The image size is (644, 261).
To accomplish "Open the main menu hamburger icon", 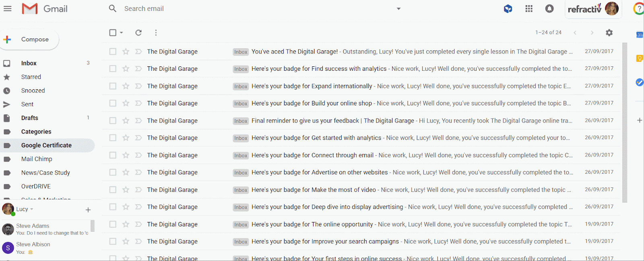I will [7, 8].
